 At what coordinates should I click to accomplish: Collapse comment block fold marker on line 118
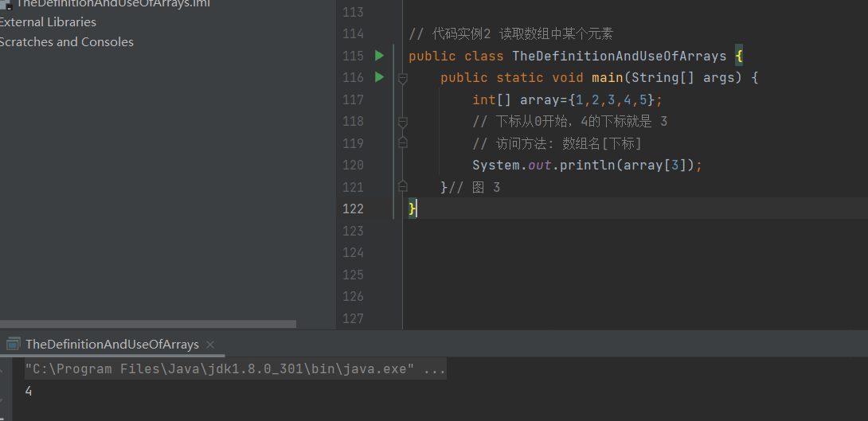point(403,122)
